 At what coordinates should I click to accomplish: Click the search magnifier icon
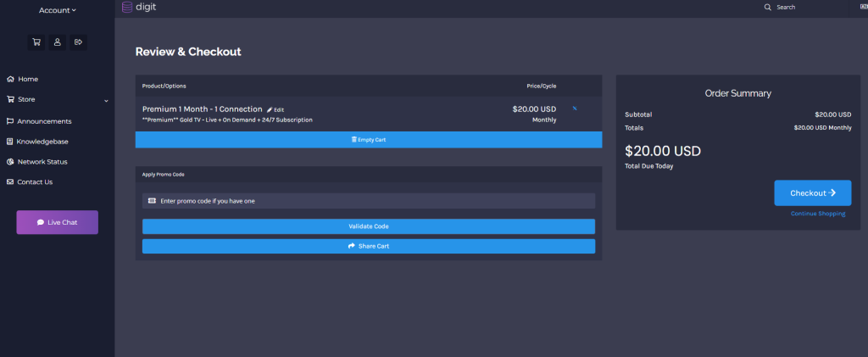[x=768, y=7]
